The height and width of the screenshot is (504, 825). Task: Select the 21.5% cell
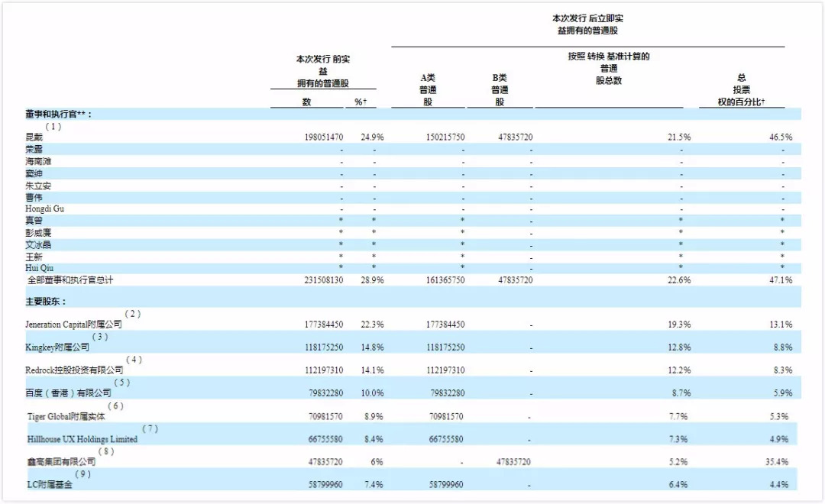point(679,137)
